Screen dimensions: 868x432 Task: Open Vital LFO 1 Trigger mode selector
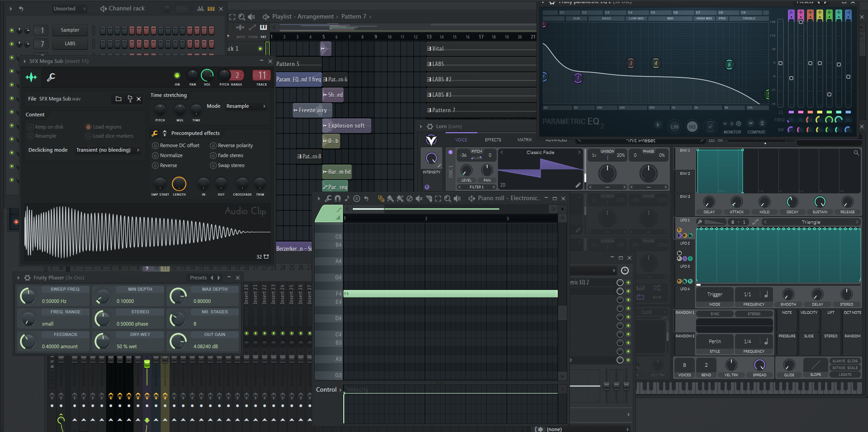pos(715,294)
